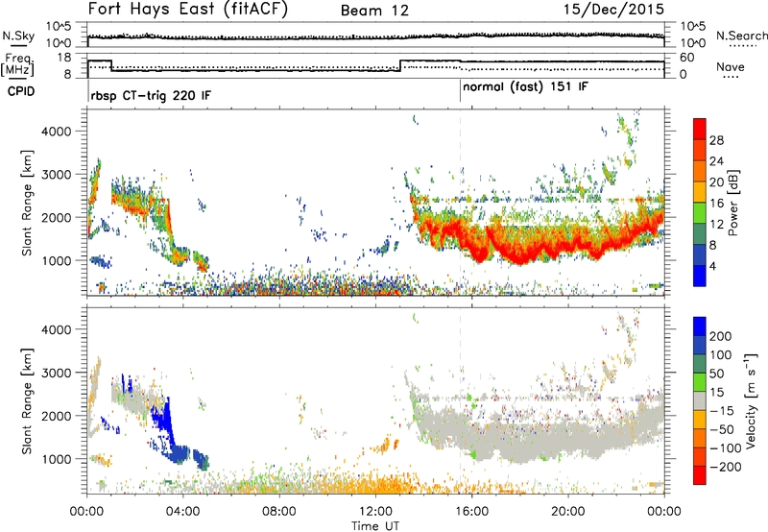Viewport: 768px width, 532px height.
Task: Select the "normal (fast) 151 IF" mode text
Action: [525, 87]
